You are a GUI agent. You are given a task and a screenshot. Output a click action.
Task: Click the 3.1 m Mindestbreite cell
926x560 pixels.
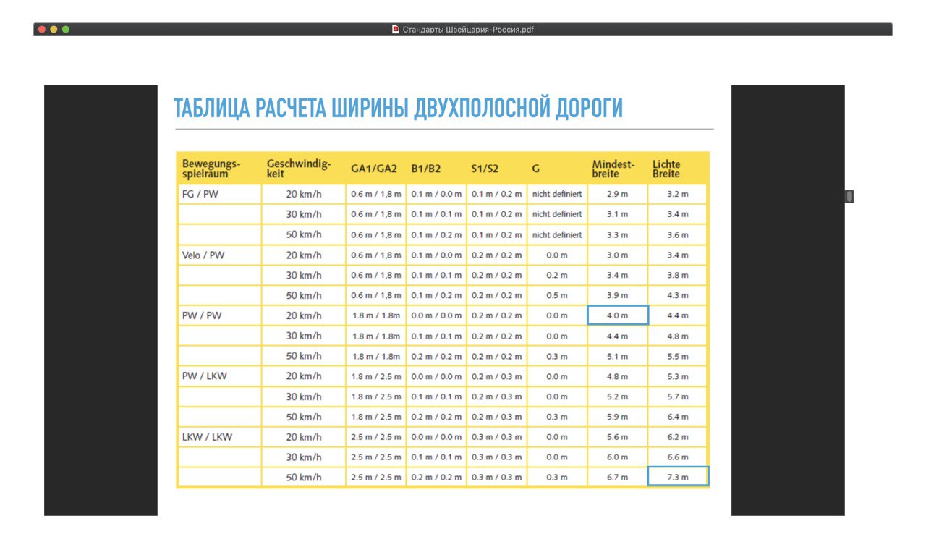click(x=618, y=214)
